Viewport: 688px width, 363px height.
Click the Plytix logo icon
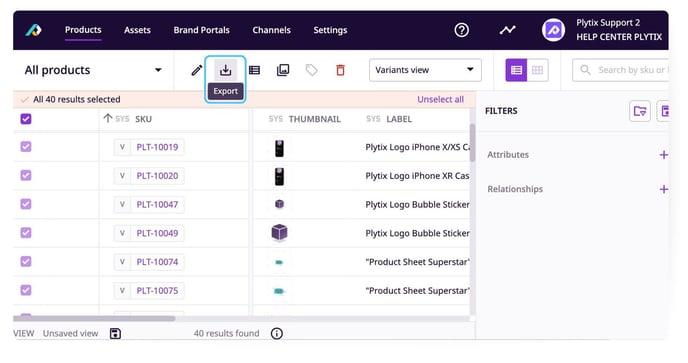pos(33,30)
